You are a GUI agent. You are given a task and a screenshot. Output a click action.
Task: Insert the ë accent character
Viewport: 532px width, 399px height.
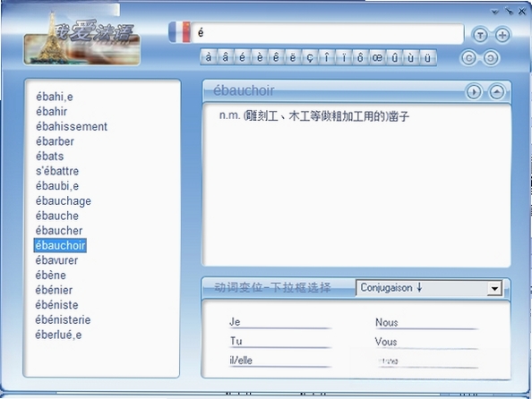293,57
